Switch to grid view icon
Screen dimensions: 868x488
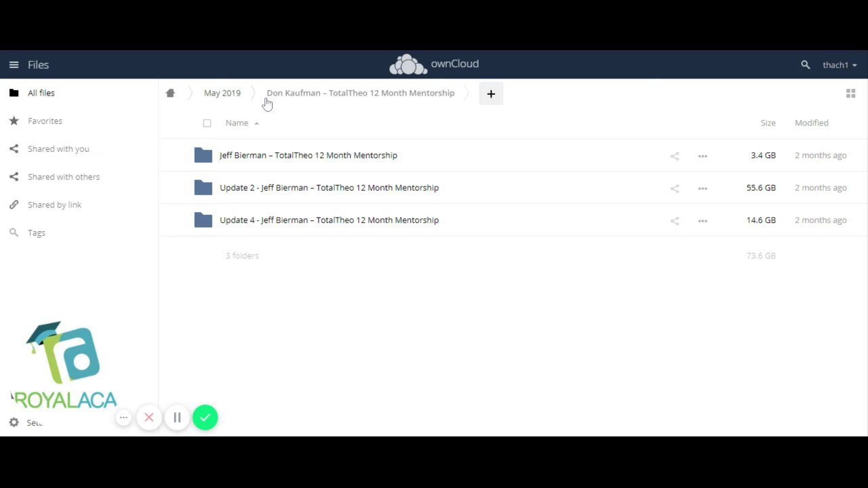click(850, 94)
